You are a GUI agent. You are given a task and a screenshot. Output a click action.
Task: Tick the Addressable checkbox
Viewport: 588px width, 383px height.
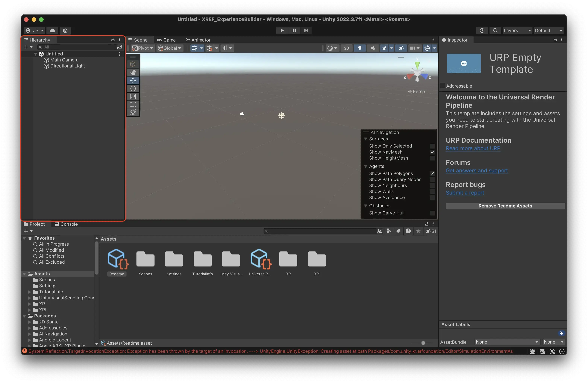pos(443,86)
